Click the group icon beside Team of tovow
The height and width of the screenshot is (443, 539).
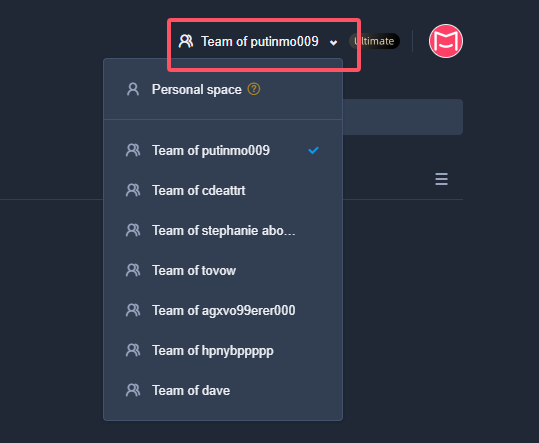(x=133, y=270)
